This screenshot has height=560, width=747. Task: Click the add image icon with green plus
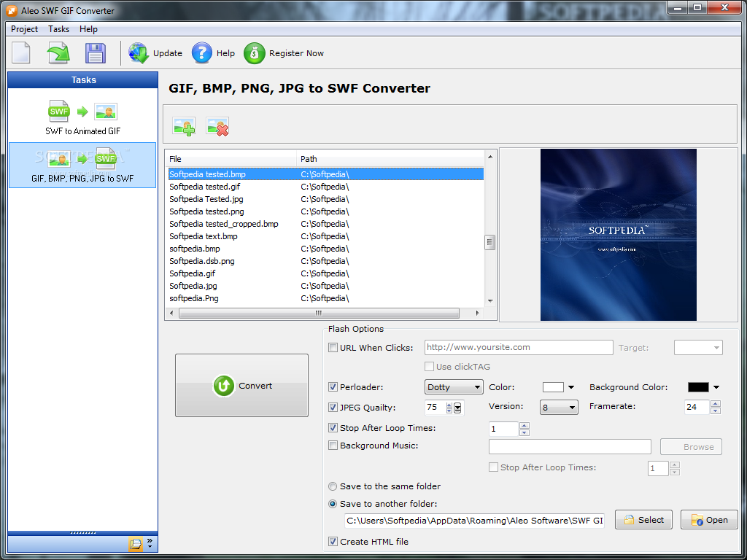pos(184,126)
